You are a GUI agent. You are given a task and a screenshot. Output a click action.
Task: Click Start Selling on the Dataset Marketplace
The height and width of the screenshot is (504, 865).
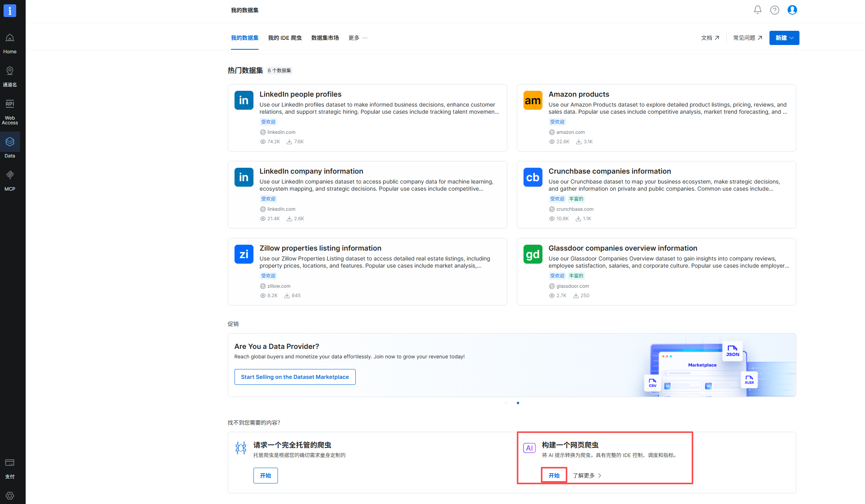tap(295, 377)
